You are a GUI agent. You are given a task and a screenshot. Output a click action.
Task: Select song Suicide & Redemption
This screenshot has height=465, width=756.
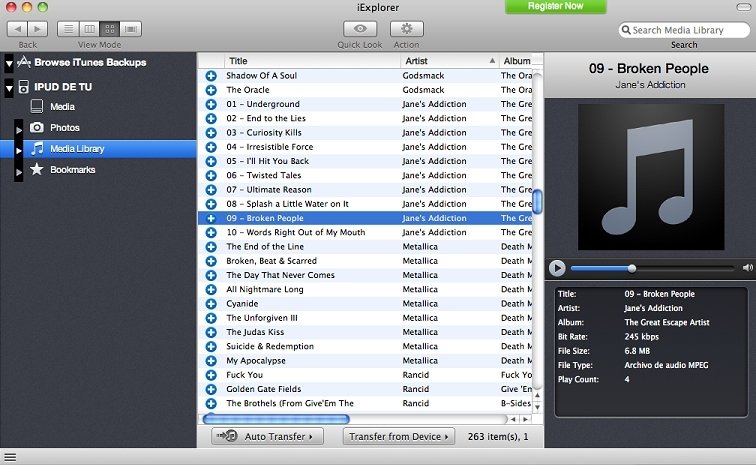366,346
